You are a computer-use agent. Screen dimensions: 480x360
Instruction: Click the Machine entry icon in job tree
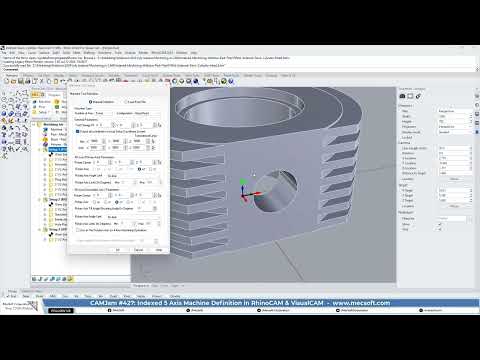pos(45,129)
